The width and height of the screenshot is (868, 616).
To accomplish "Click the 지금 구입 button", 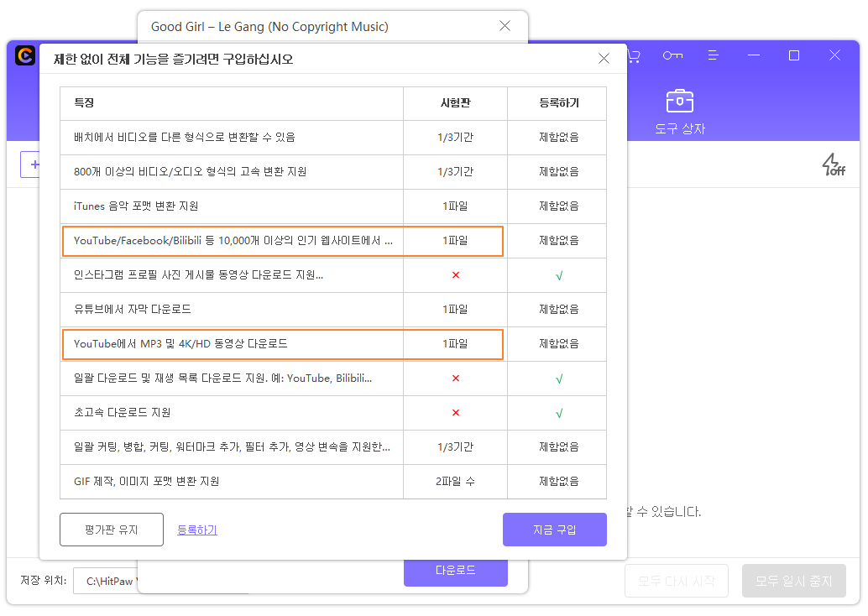I will 555,530.
